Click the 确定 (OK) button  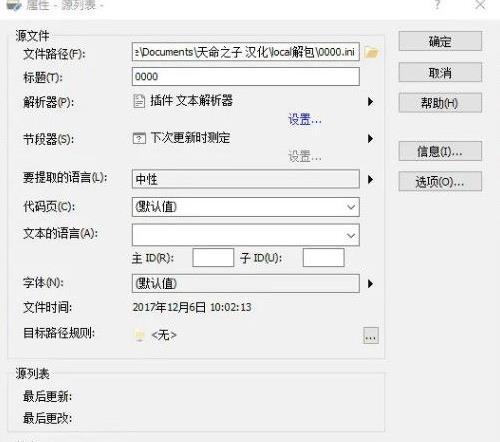point(440,41)
